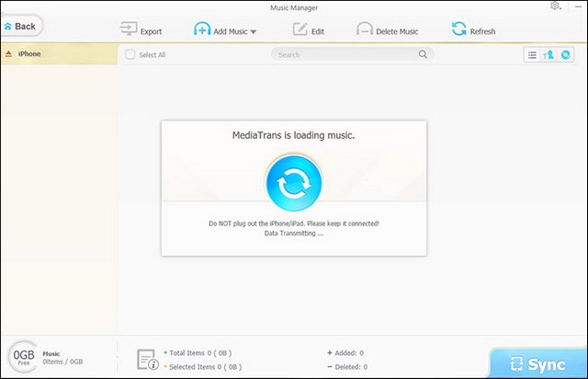This screenshot has width=588, height=379.
Task: Open the Edit pencil tool
Action: pyautogui.click(x=300, y=30)
